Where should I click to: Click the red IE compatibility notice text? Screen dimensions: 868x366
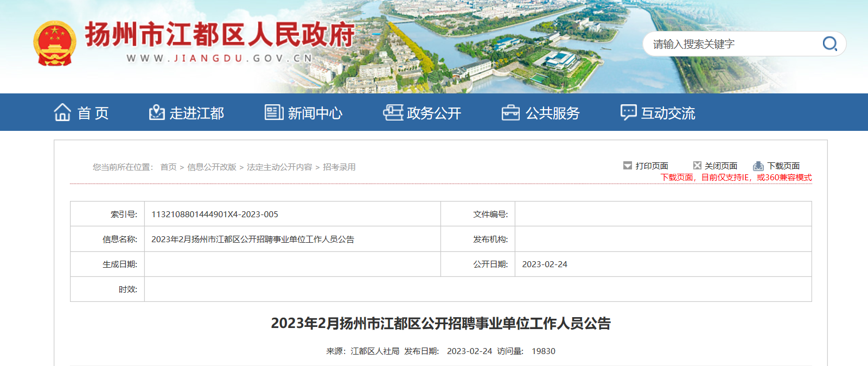736,178
